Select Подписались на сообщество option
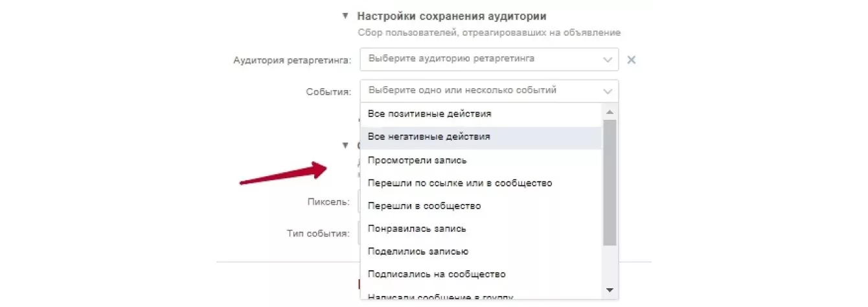The width and height of the screenshot is (868, 307). [437, 275]
